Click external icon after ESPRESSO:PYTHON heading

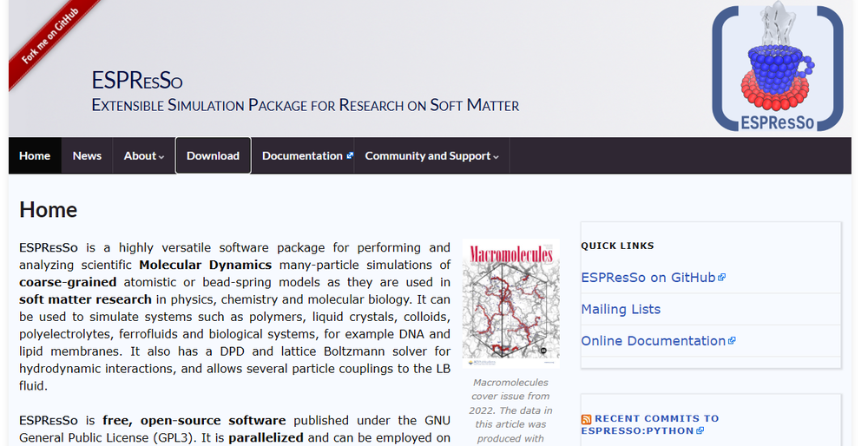[x=700, y=430]
